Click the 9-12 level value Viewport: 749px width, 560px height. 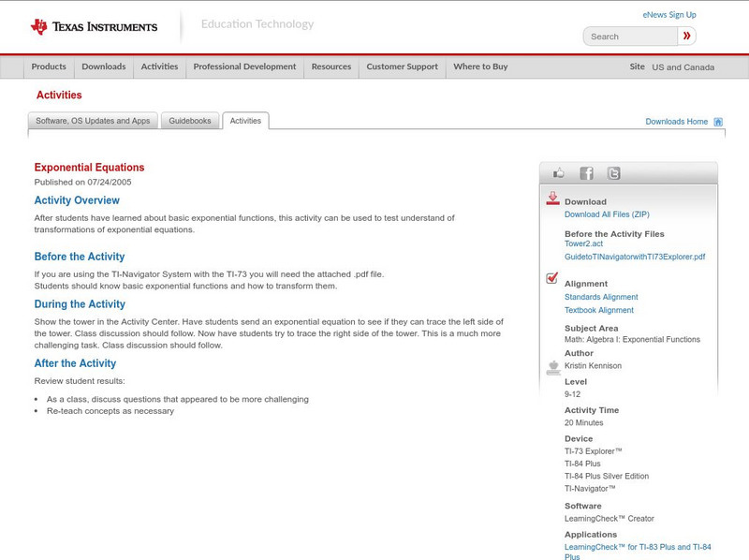point(572,394)
